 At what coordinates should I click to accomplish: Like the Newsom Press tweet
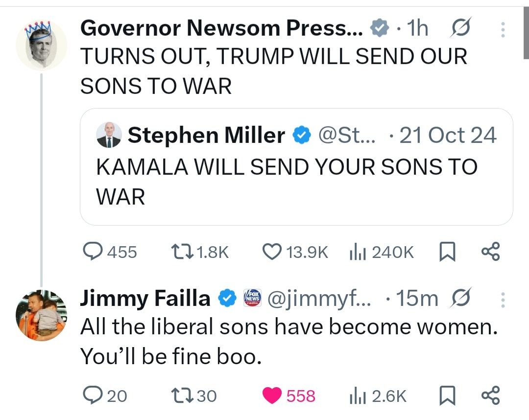[x=271, y=252]
